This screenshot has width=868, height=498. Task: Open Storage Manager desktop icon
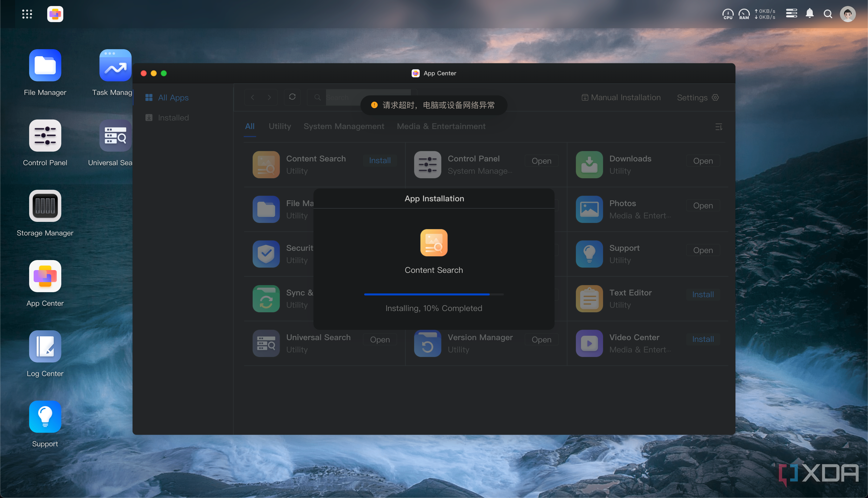coord(45,206)
